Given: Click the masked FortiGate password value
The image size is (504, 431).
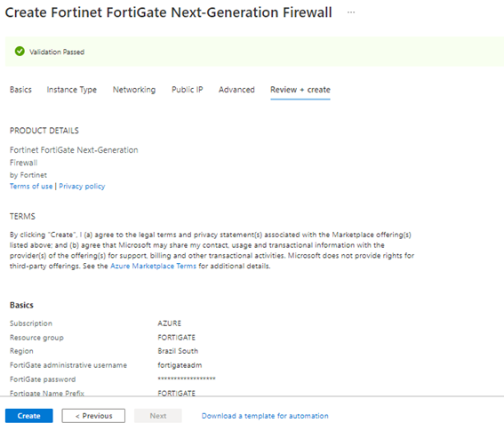Looking at the screenshot, I should 187,379.
